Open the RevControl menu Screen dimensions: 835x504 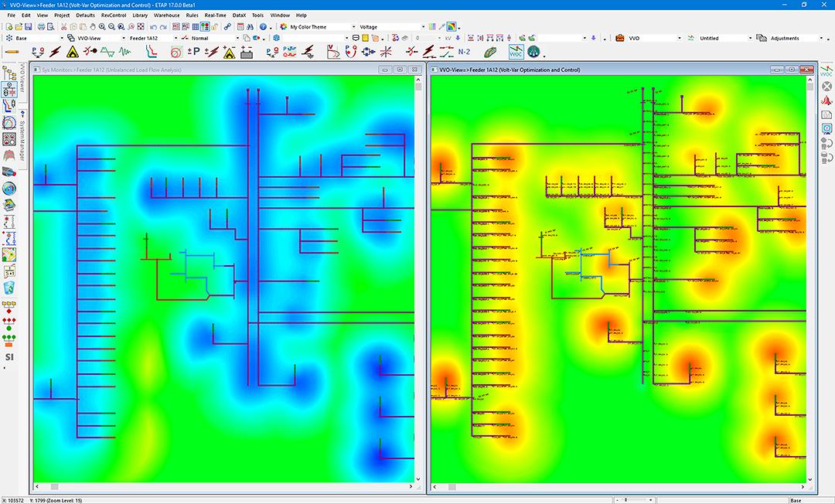click(x=113, y=15)
